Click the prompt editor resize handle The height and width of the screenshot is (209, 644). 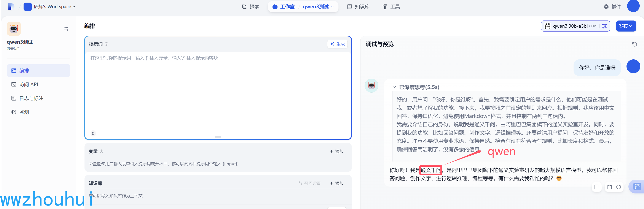(218, 137)
